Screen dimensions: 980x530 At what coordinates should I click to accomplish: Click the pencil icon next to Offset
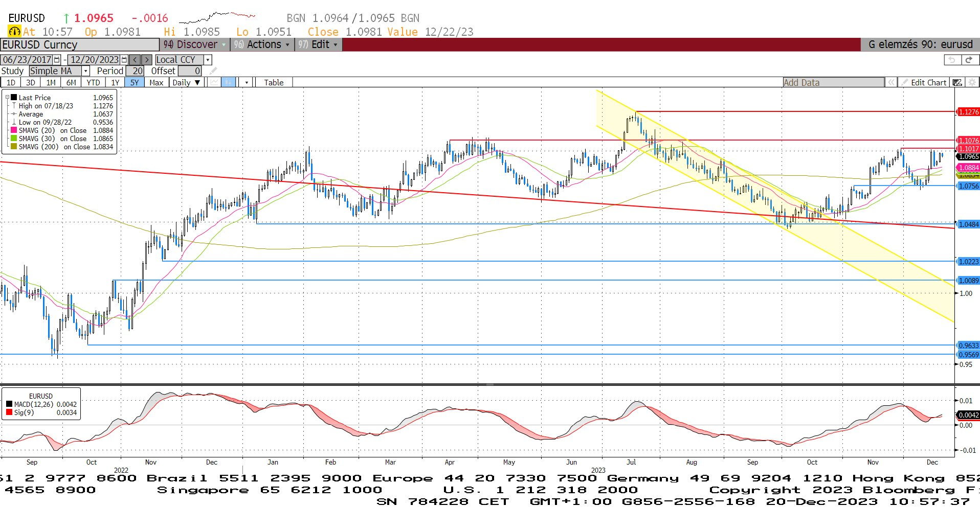213,71
